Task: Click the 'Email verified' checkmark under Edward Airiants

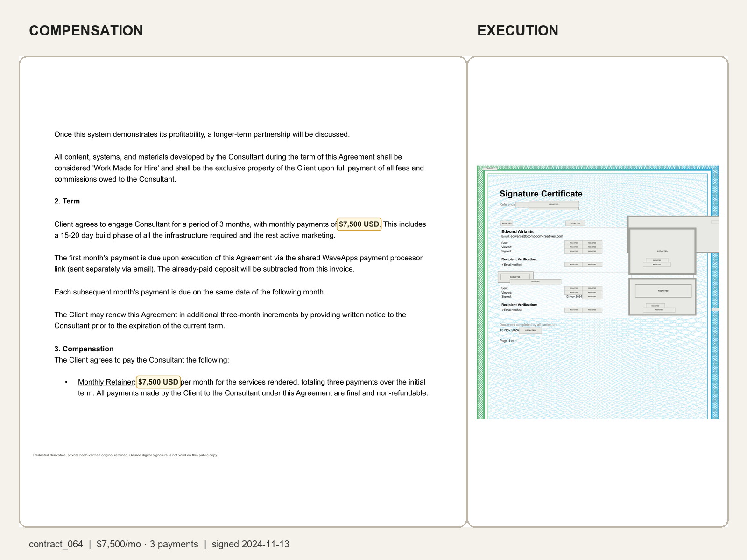Action: coord(512,265)
